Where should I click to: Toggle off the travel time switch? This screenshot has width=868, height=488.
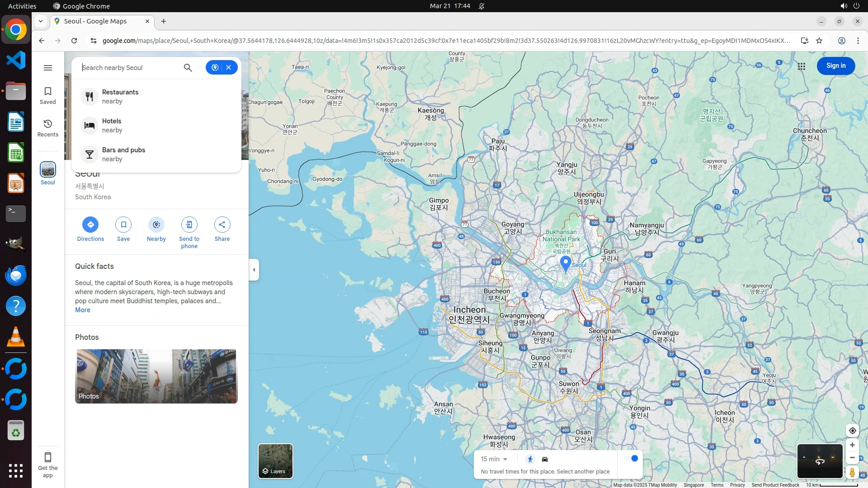click(632, 459)
